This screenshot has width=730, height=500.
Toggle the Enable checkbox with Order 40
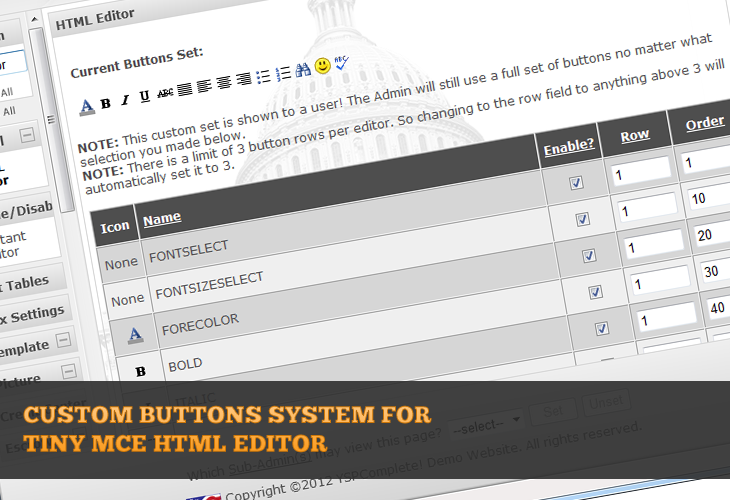(x=602, y=329)
